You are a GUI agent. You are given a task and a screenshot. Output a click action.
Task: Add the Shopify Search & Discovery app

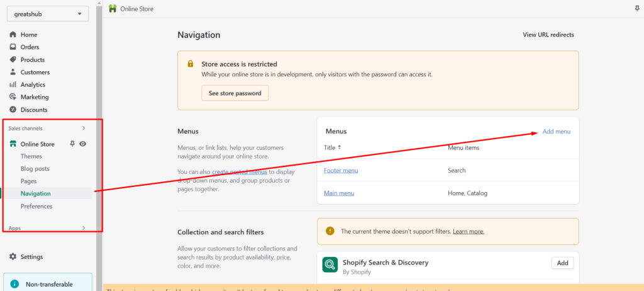click(562, 263)
